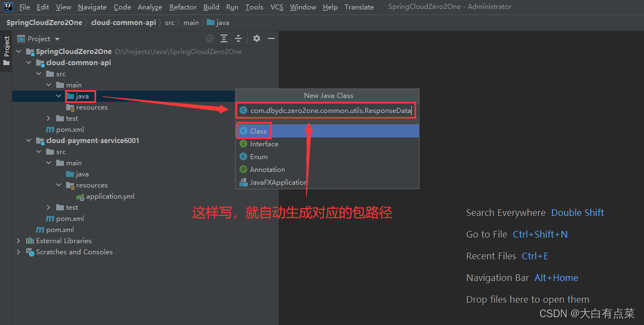This screenshot has height=325, width=644.
Task: Open the Translate menu
Action: point(359,7)
